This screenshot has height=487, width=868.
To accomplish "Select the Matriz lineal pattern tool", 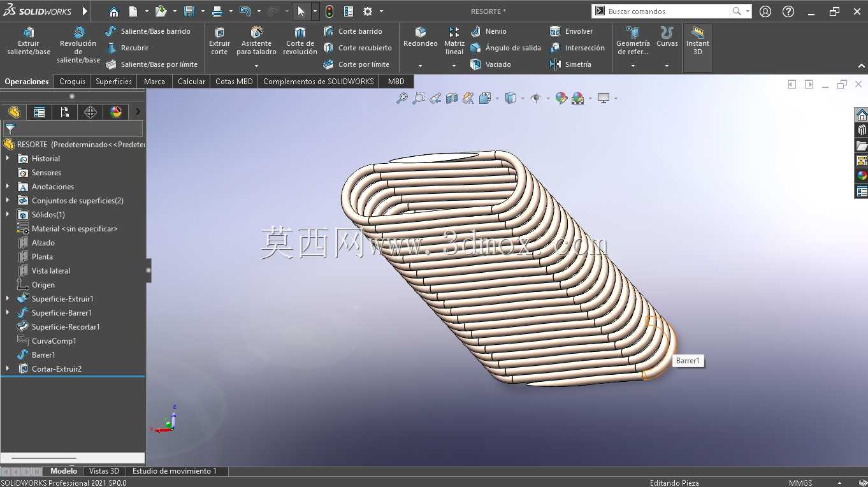I will [454, 41].
